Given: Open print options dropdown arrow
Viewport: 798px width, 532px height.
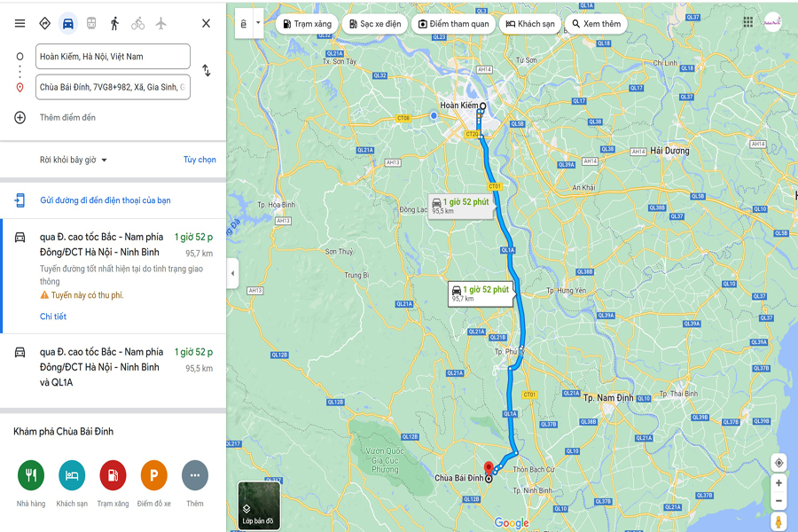Looking at the screenshot, I should pos(258,23).
